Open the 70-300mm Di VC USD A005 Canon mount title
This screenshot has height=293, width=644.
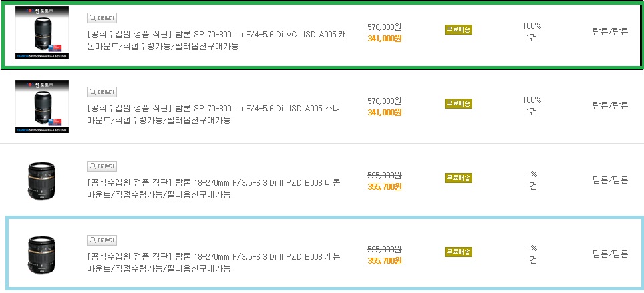point(217,40)
